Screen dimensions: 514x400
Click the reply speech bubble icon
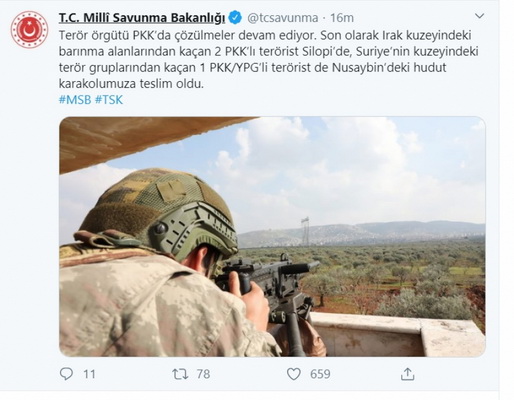(x=66, y=374)
